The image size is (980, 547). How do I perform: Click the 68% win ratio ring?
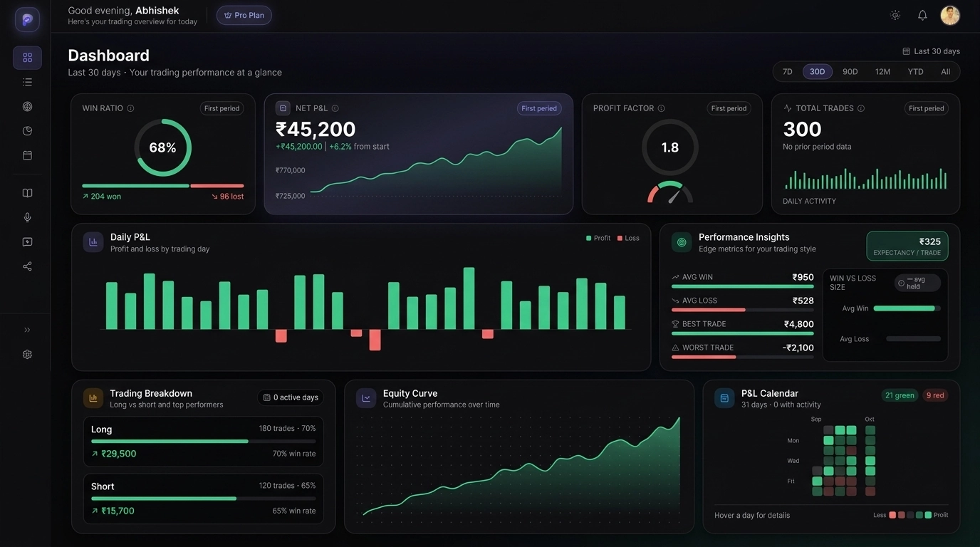pyautogui.click(x=162, y=147)
